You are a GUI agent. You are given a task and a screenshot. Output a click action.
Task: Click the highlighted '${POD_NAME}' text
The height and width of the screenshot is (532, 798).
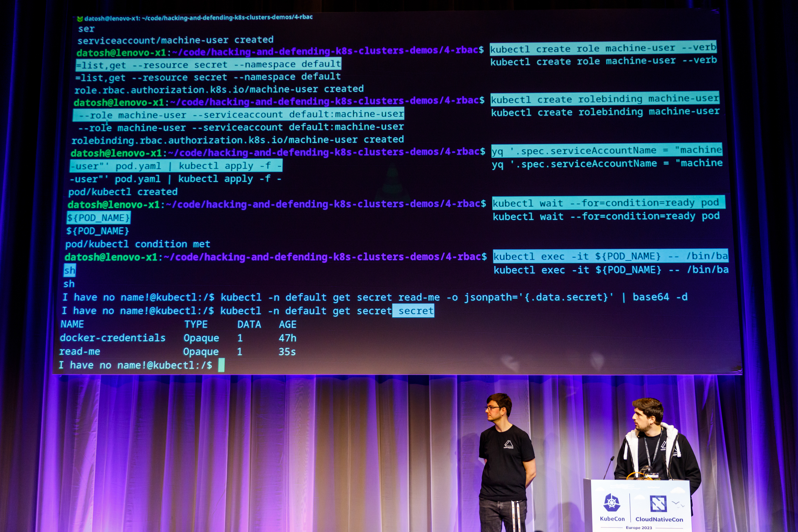click(98, 217)
